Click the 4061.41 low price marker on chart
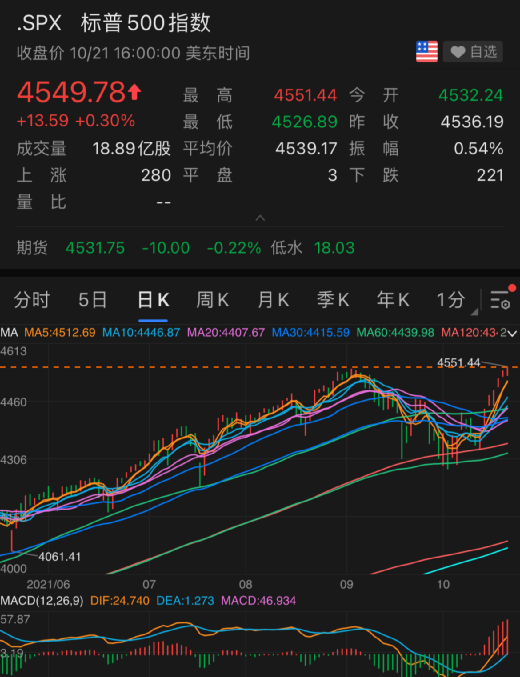520x677 pixels. [x=60, y=557]
